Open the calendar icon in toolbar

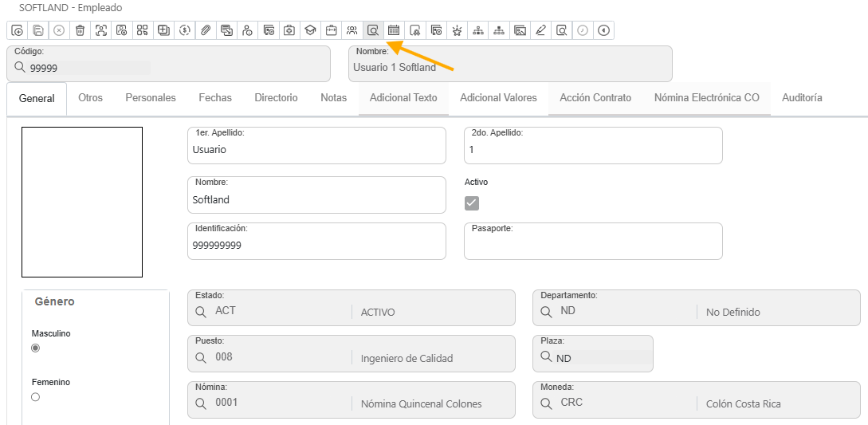[394, 30]
